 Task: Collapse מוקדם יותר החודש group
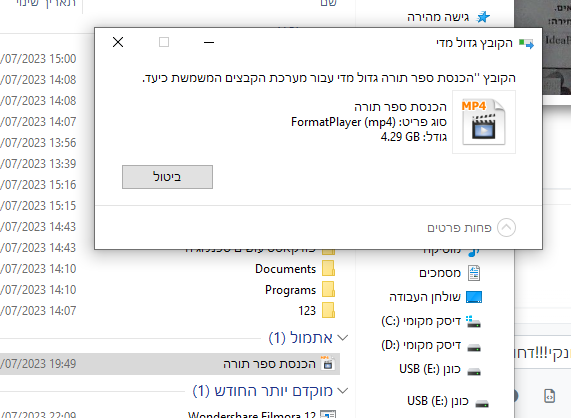click(343, 391)
